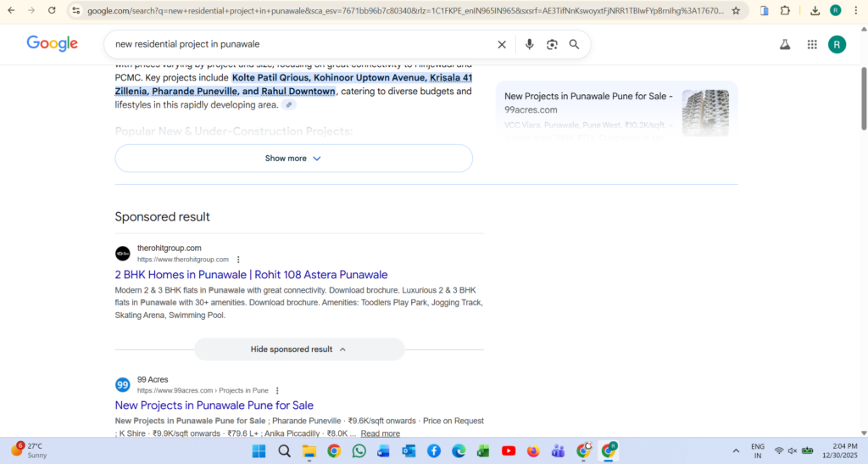Click the voice search microphone icon
The width and height of the screenshot is (868, 464).
tap(529, 44)
